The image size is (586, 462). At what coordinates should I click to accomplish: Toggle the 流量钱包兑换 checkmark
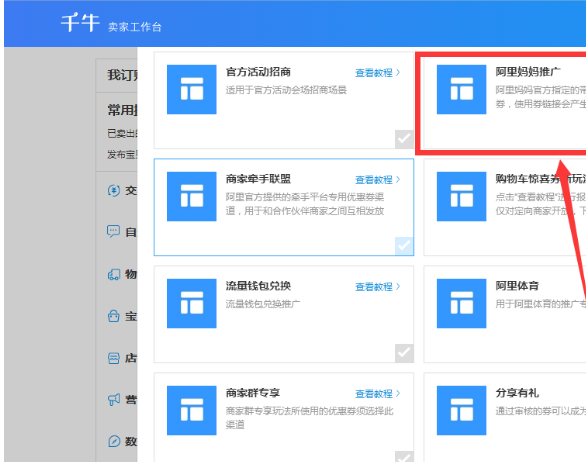(404, 353)
